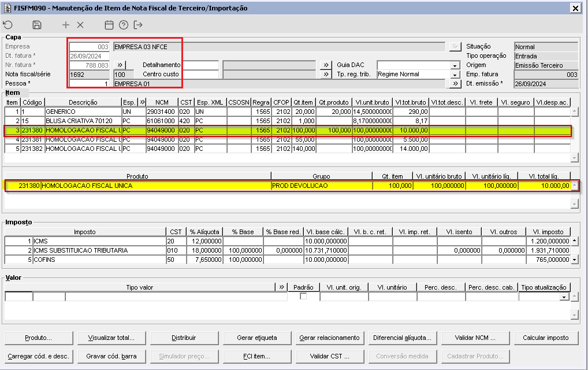
Task: Click the exit door toolbar icon
Action: click(x=138, y=25)
